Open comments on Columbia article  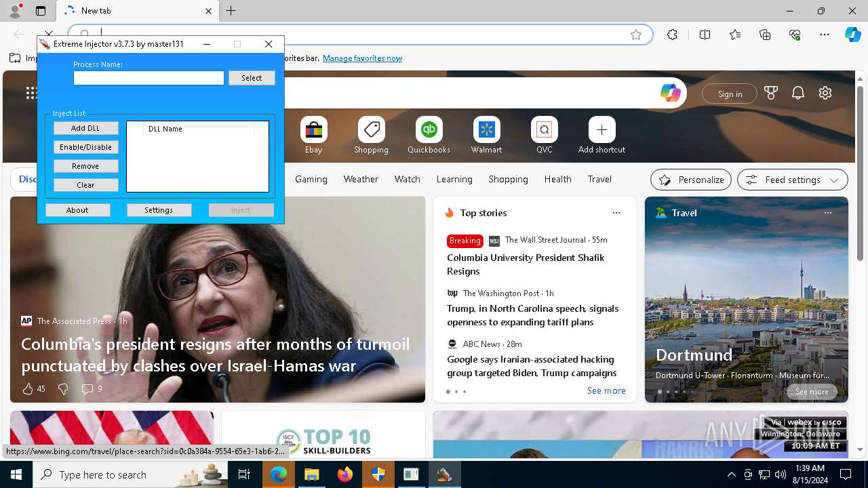point(92,389)
